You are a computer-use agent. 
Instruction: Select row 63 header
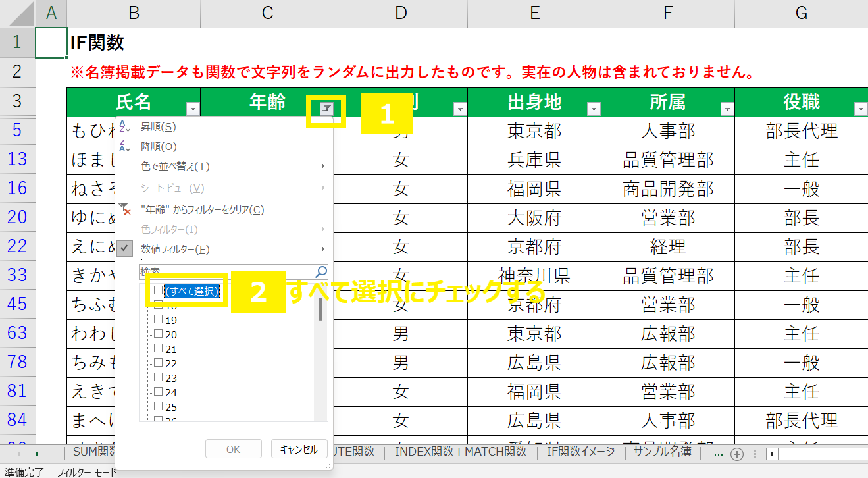[x=18, y=332]
